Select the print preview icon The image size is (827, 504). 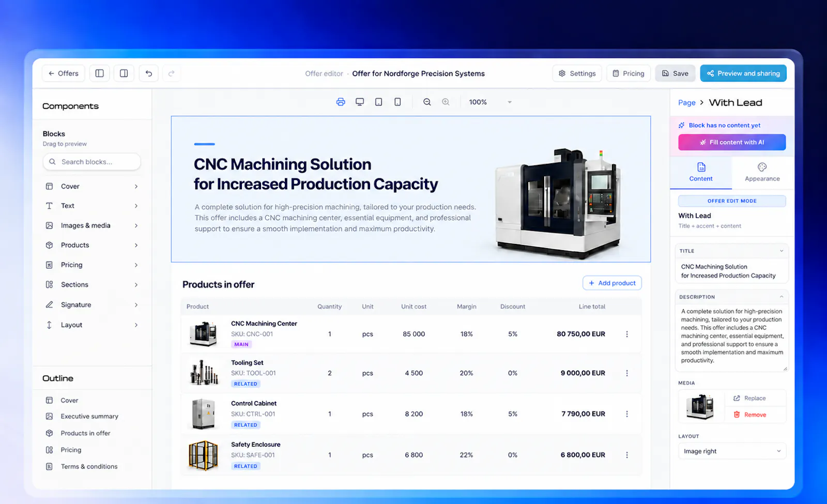tap(341, 102)
